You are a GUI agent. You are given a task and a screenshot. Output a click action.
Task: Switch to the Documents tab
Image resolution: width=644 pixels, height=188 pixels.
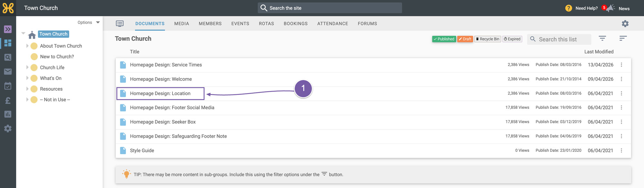coord(150,23)
